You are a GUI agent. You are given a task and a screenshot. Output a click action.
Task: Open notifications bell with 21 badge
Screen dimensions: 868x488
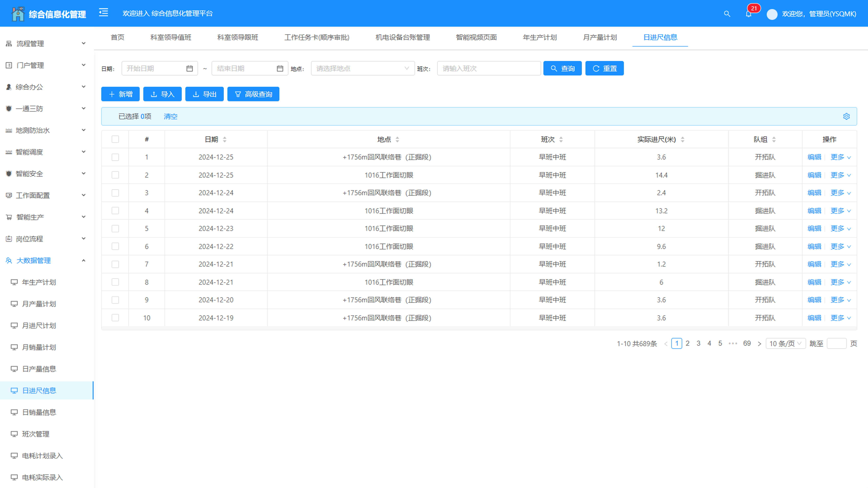748,14
